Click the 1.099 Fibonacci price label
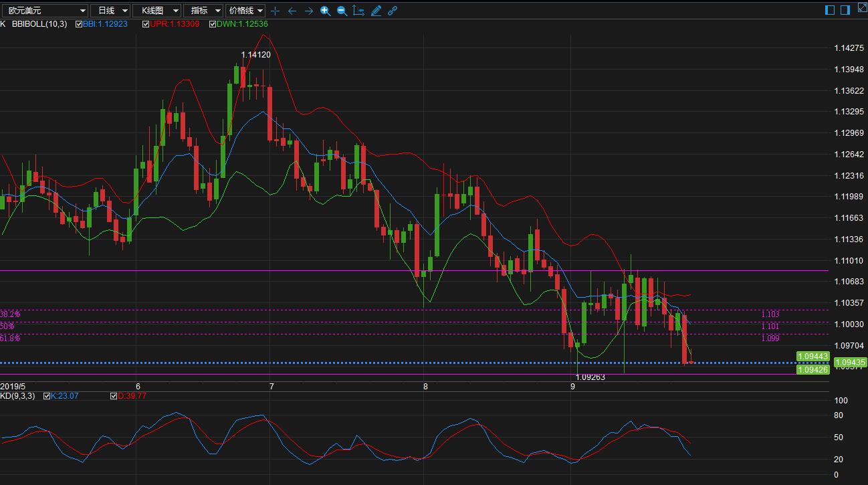 770,338
